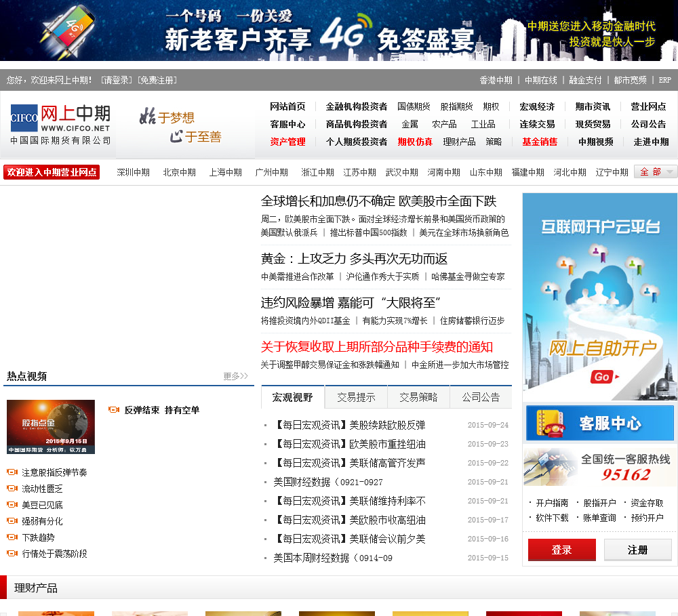This screenshot has height=616, width=678.
Task: Switch to the 交易提示 tab
Action: (357, 397)
